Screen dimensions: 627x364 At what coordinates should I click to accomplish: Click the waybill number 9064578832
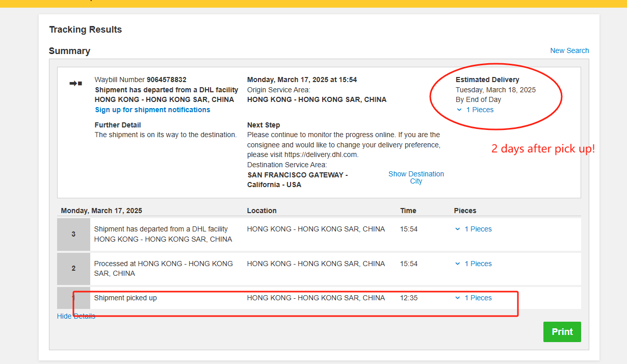(166, 80)
